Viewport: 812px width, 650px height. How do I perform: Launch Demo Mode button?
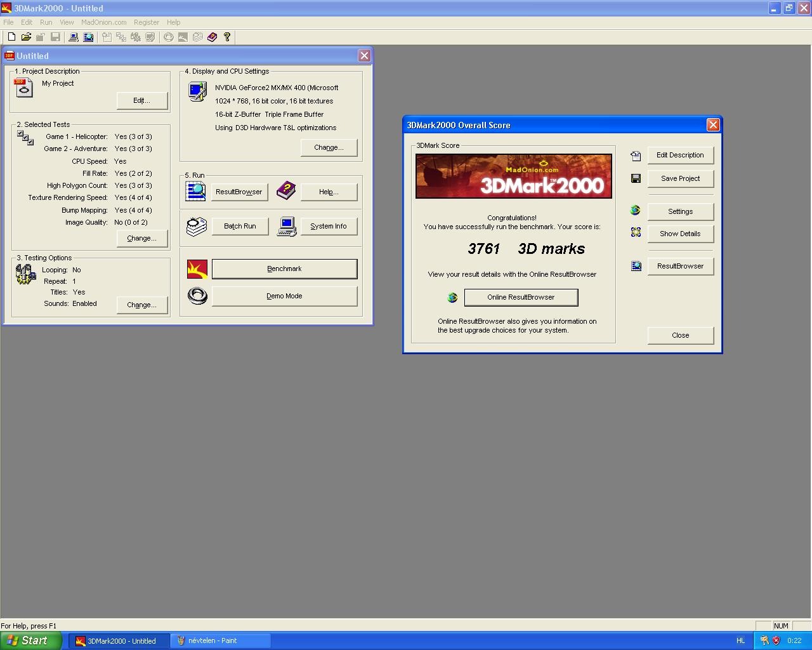coord(284,296)
